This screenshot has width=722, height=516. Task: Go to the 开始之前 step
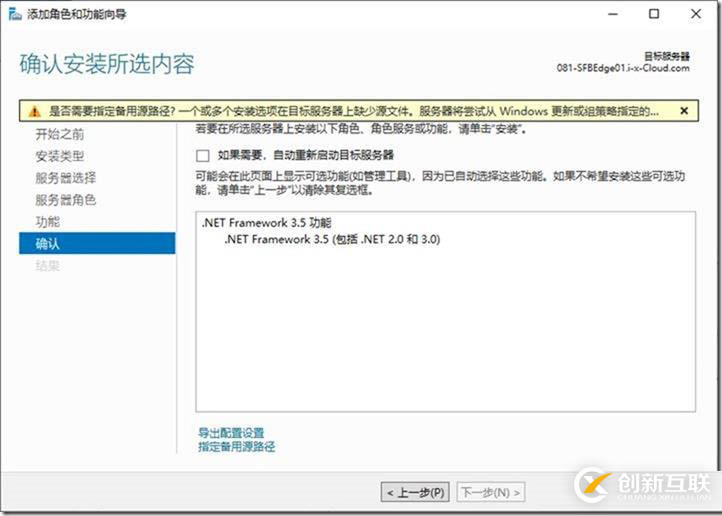[60, 134]
